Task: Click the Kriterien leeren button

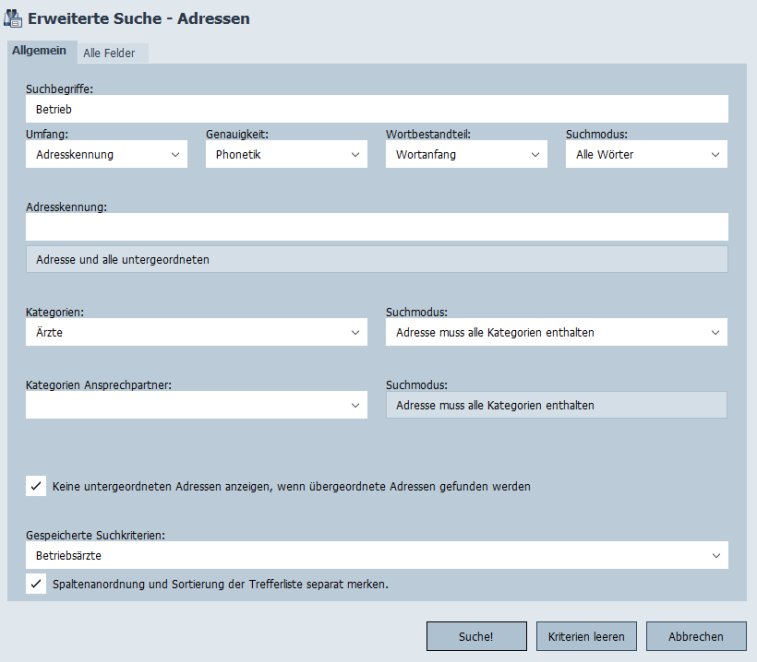Action: coord(586,636)
